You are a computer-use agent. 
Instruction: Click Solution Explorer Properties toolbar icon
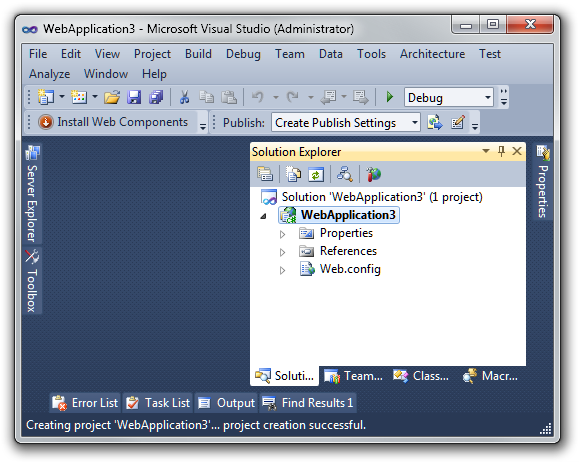coord(265,174)
